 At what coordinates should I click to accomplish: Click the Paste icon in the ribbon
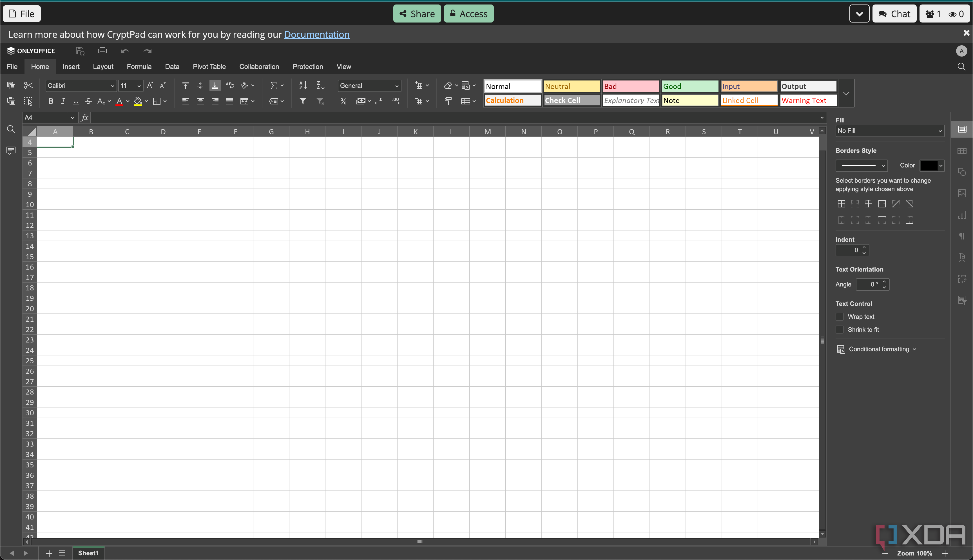[x=11, y=101]
